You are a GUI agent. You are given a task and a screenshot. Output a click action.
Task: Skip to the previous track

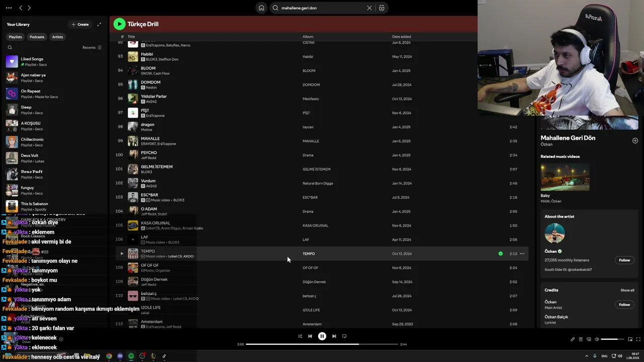click(x=310, y=336)
